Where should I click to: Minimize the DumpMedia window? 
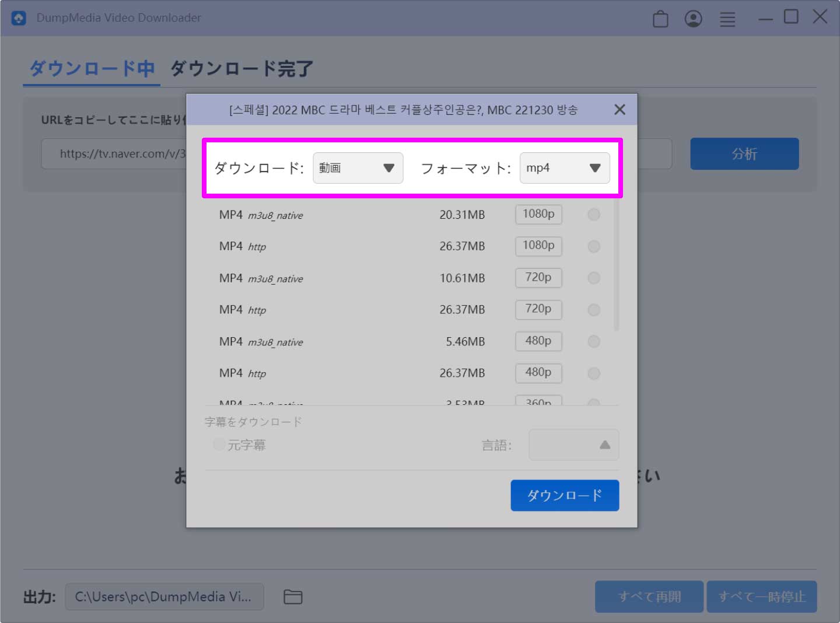(x=765, y=19)
